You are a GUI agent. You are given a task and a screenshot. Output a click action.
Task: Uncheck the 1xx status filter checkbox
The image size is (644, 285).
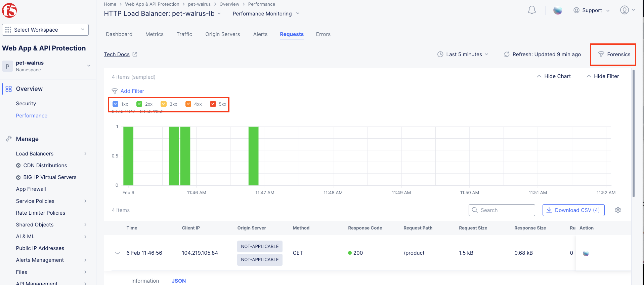coord(115,104)
